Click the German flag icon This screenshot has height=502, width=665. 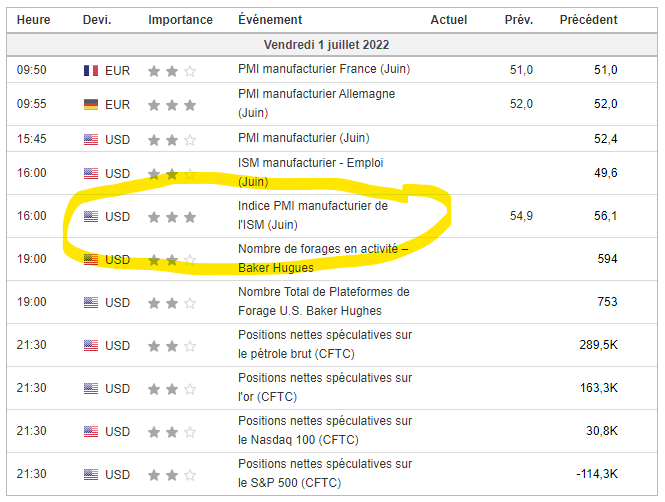point(91,105)
